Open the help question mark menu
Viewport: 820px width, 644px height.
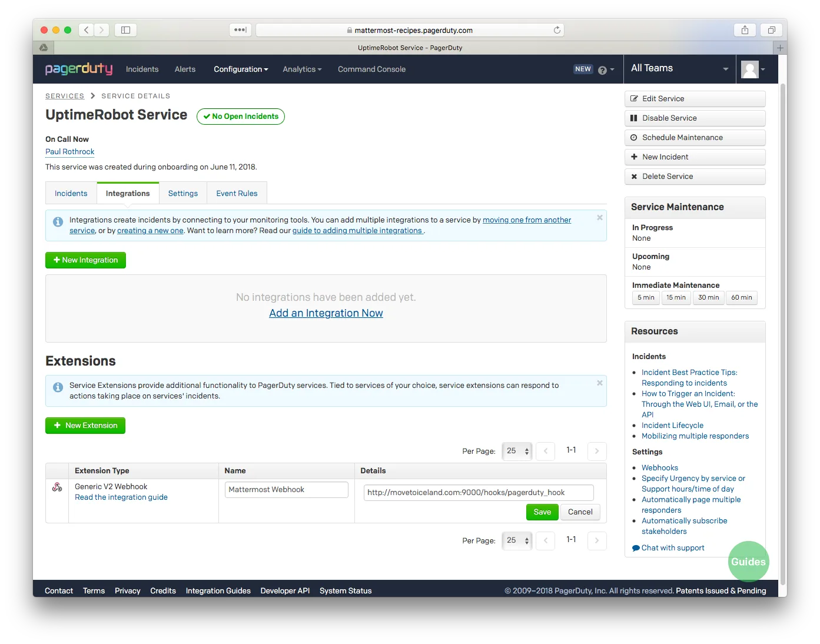coord(606,70)
